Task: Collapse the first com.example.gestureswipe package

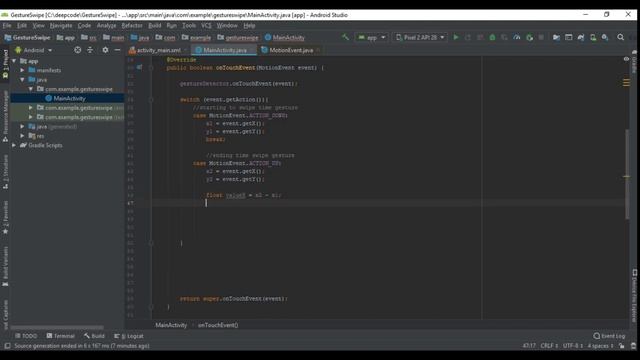Action: 31,89
